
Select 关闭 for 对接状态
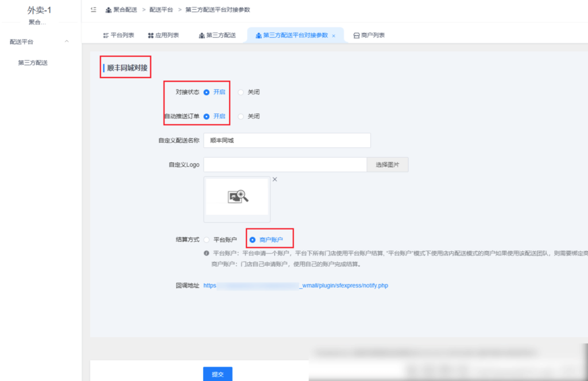point(242,92)
